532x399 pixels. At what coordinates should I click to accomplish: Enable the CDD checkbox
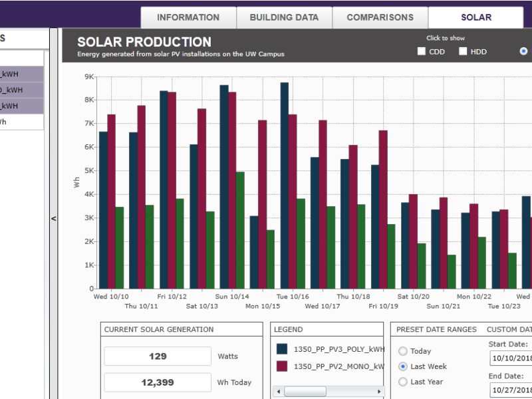coord(422,51)
